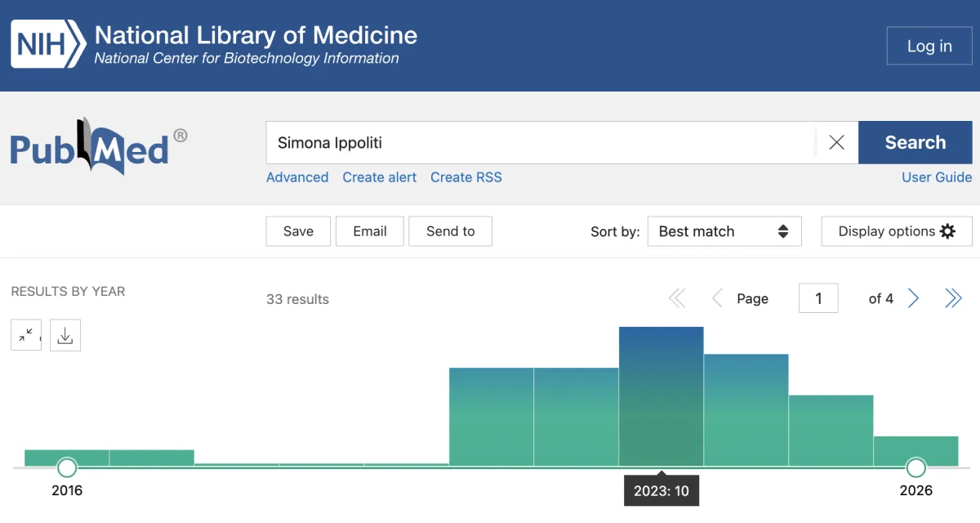Click the NIH logo icon
980x523 pixels.
click(47, 45)
